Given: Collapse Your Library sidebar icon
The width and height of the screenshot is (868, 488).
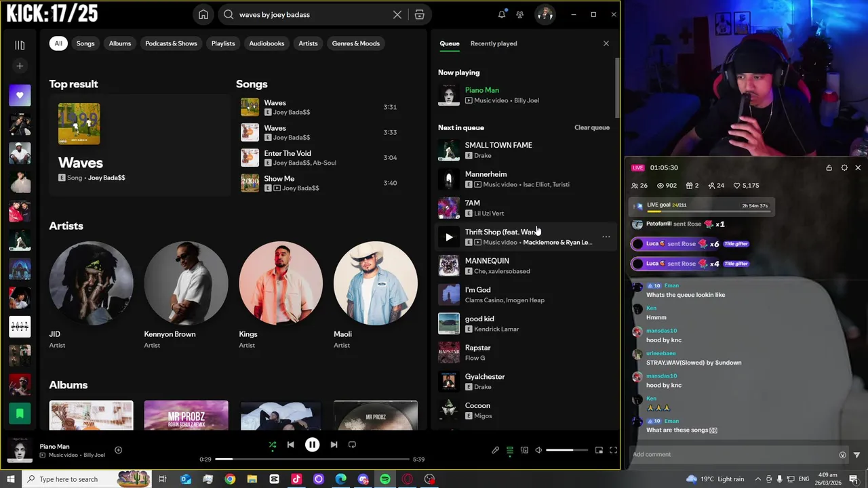Looking at the screenshot, I should [x=20, y=45].
